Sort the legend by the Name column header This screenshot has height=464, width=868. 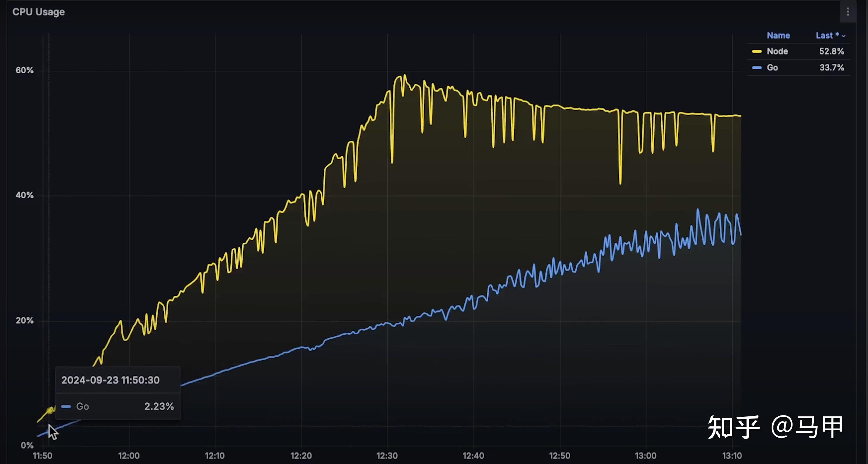click(x=778, y=35)
